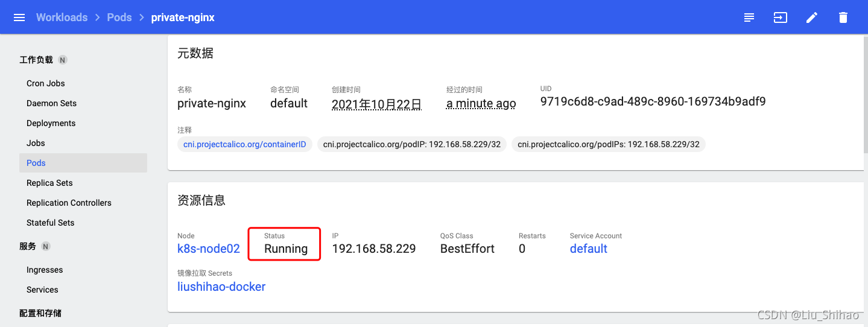Open Cron Jobs in sidebar
Viewport: 868px width, 327px height.
[46, 83]
